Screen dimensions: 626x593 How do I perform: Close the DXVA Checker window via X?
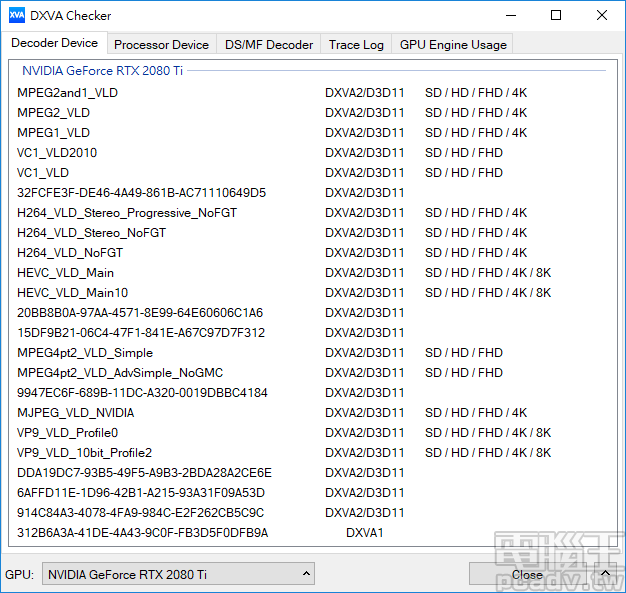(x=602, y=16)
